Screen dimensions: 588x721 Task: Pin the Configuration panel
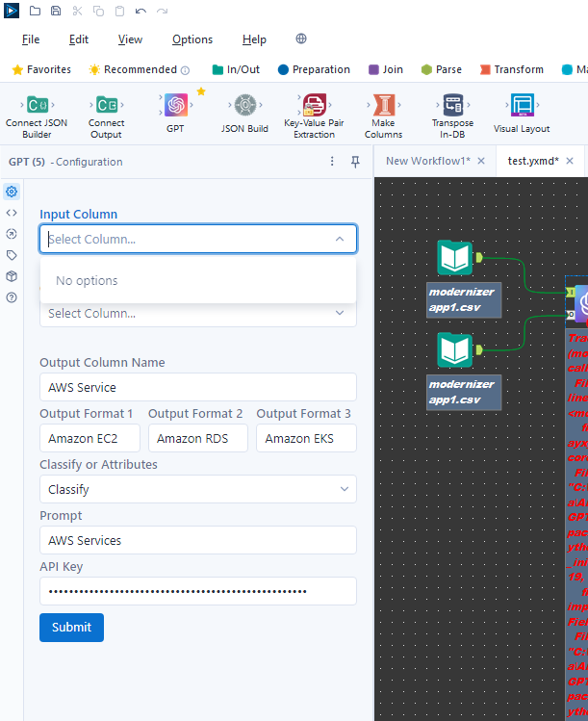tap(355, 162)
